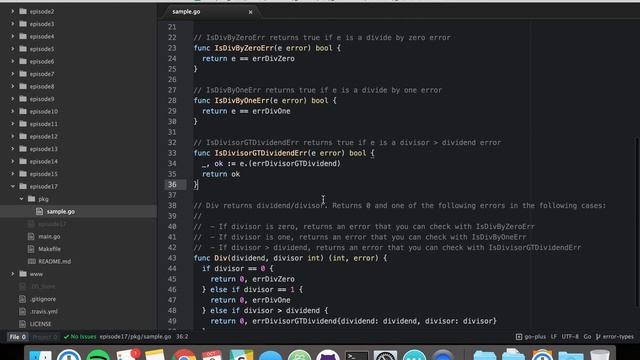Click the go-plus status bar icon

click(519, 337)
